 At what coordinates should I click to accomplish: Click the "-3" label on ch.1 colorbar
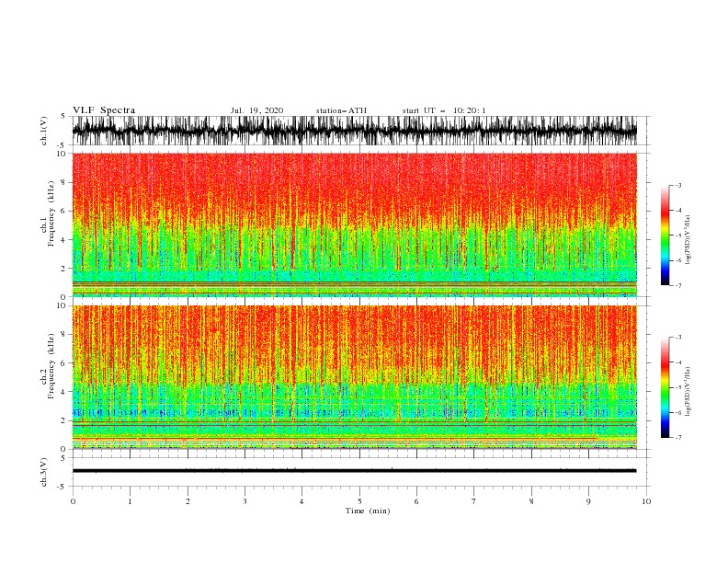(x=678, y=185)
